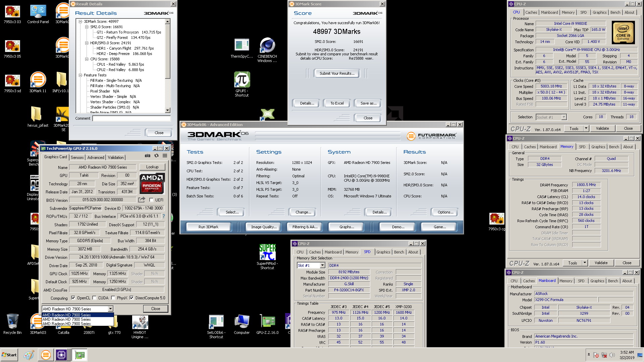Click the bus interface question mark icon
This screenshot has width=644, height=362.
tap(164, 216)
